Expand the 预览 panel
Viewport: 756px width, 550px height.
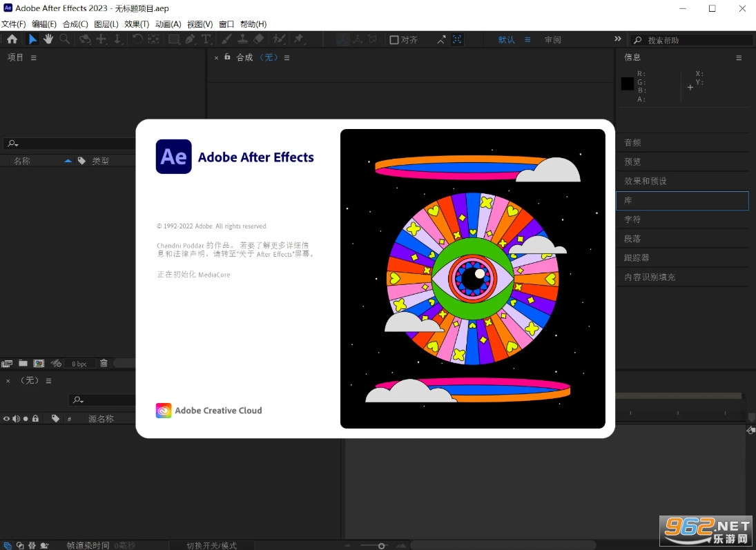(682, 161)
